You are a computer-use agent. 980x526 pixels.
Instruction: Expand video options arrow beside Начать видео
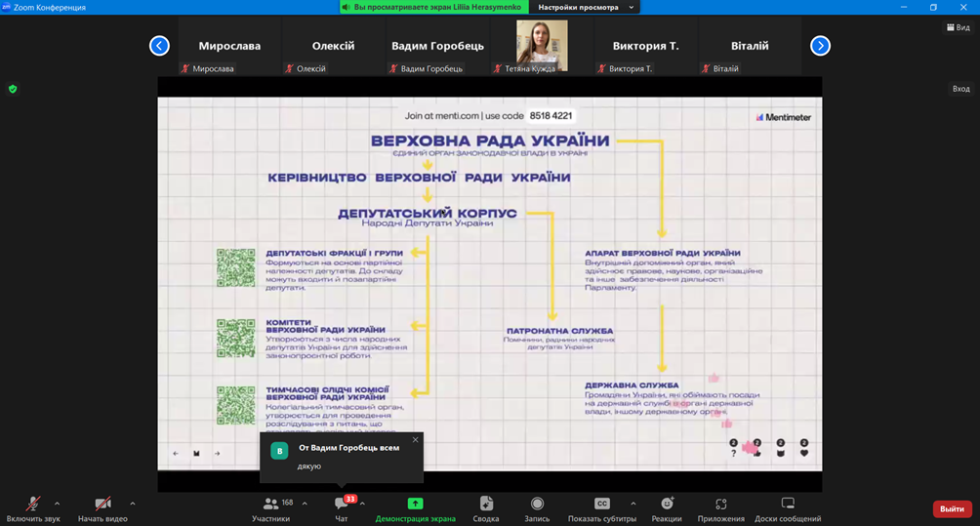pos(133,504)
